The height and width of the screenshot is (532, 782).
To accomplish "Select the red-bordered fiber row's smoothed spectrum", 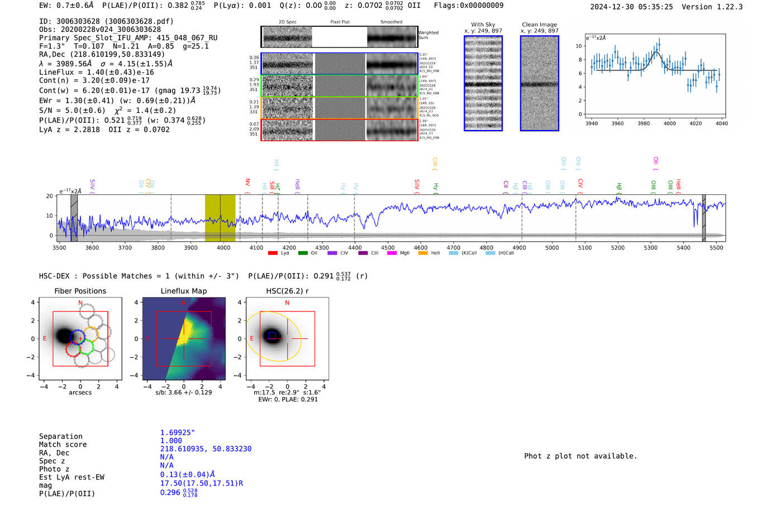I will pos(392,130).
